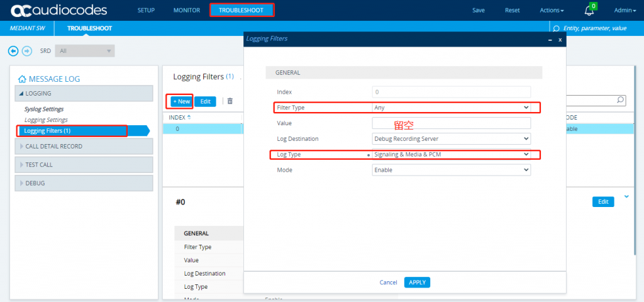Expand the TEST CALL section

click(x=84, y=165)
